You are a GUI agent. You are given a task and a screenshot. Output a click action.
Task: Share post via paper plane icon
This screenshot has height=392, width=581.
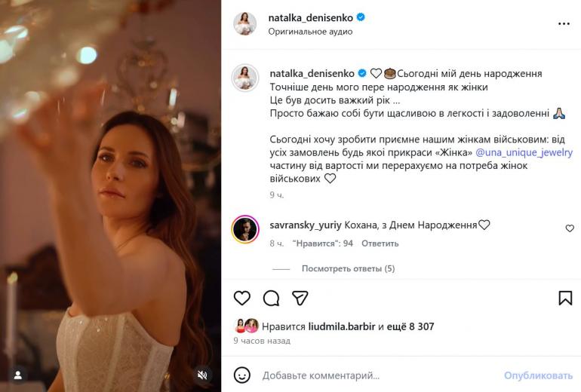(300, 298)
